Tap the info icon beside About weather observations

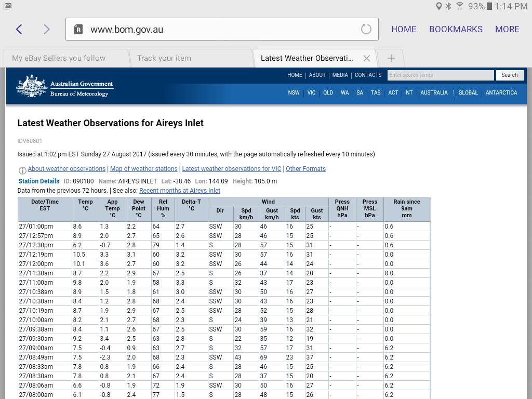tap(22, 170)
